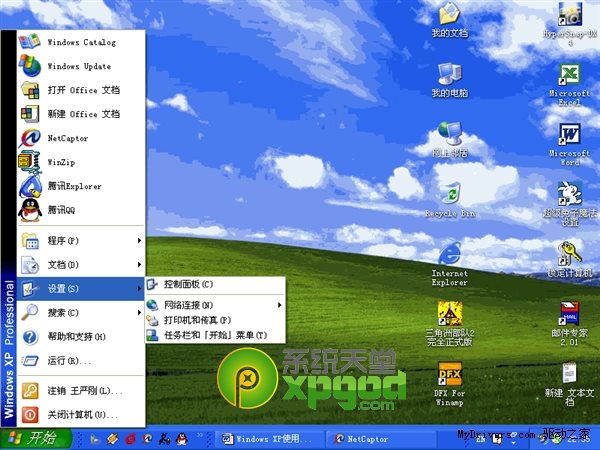Screen dimensions: 600x450
Task: Click the 锁定计算机 key icon on desktop
Action: click(569, 254)
